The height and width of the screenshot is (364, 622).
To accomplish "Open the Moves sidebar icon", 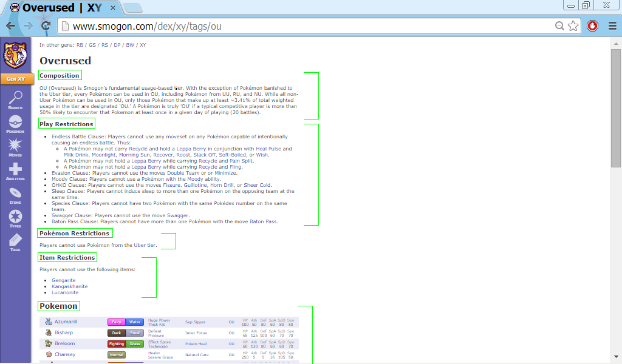I will [15, 147].
